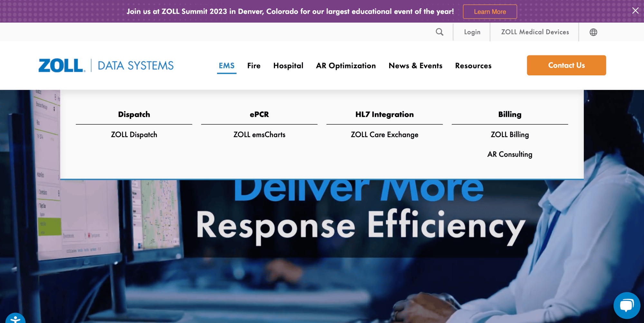Choose ZOLL emsCharts from the dropdown
Screen dimensions: 644x323
pos(259,135)
